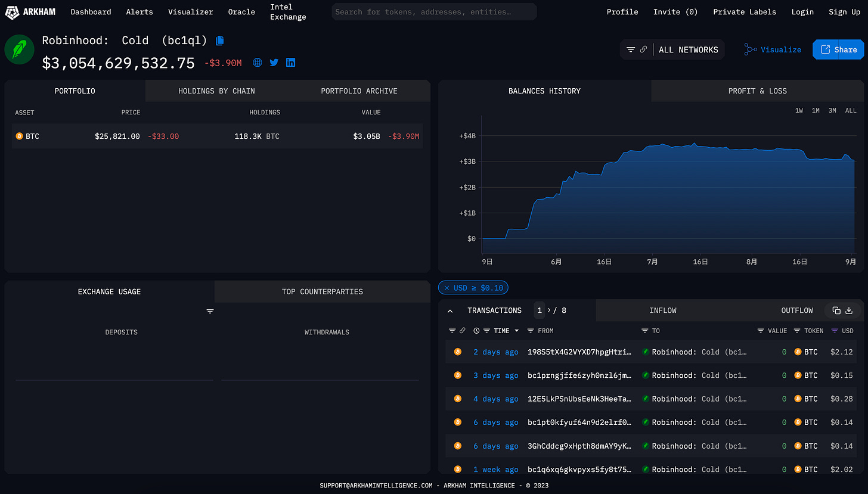Select the Balances History tab
Image resolution: width=868 pixels, height=494 pixels.
pyautogui.click(x=544, y=91)
